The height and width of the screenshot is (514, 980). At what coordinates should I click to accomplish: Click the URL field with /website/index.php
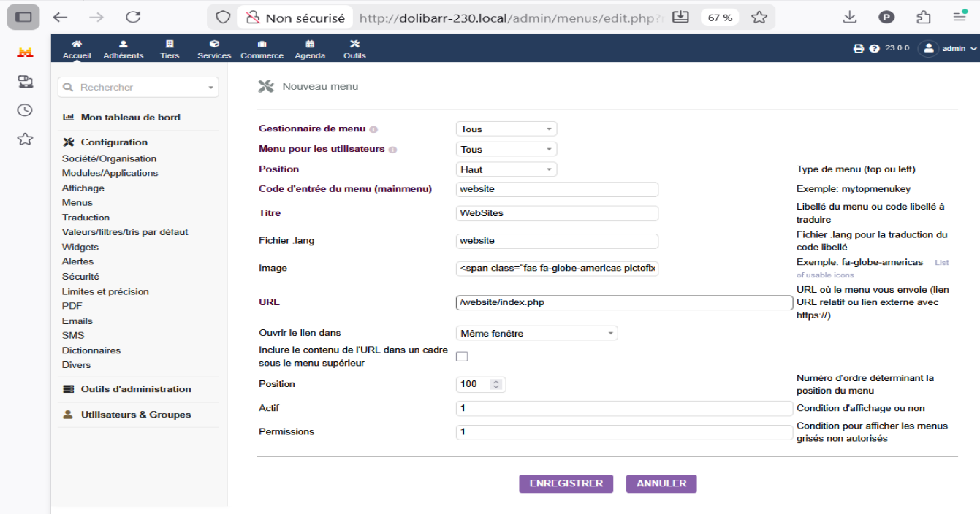624,303
